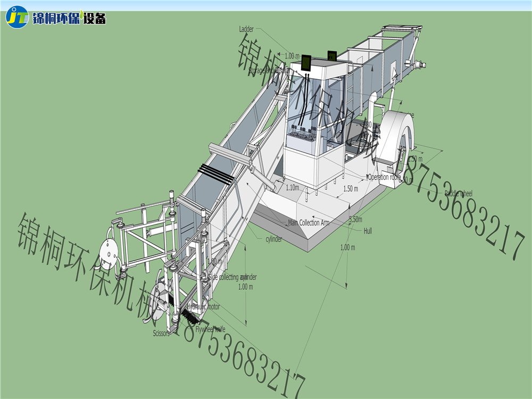Click the Flywheel knife label
This screenshot has height=399, width=532.
tap(210, 329)
